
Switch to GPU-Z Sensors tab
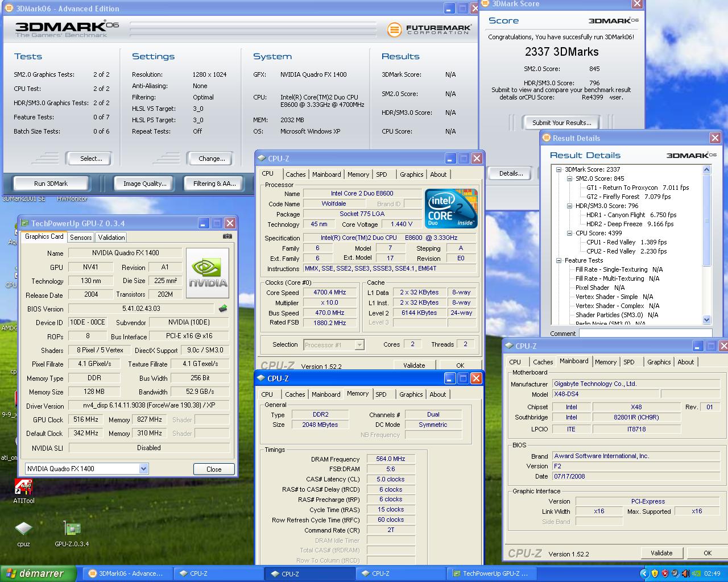pyautogui.click(x=81, y=238)
